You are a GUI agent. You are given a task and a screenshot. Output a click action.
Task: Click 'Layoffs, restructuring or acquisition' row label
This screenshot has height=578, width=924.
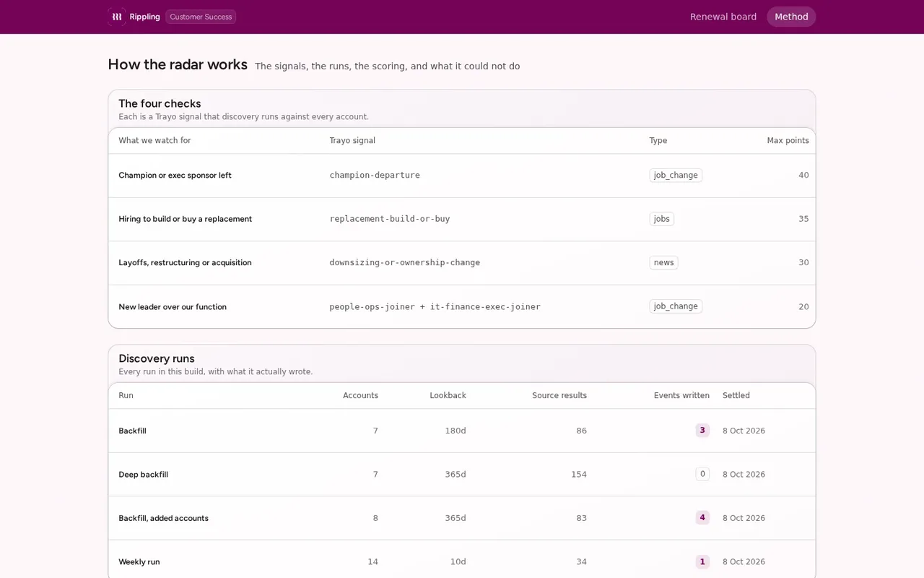(x=185, y=263)
